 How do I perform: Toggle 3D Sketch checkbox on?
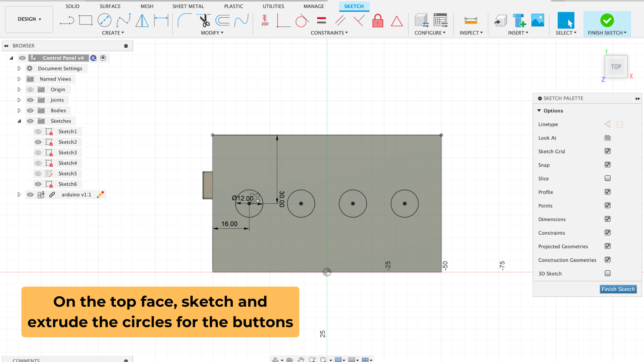pos(608,273)
